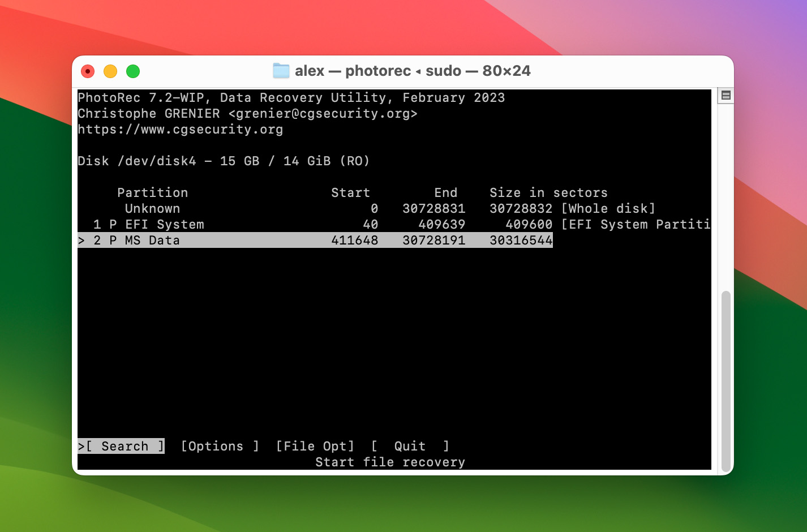Click the Size in sectors column header
The image size is (807, 532).
click(549, 192)
